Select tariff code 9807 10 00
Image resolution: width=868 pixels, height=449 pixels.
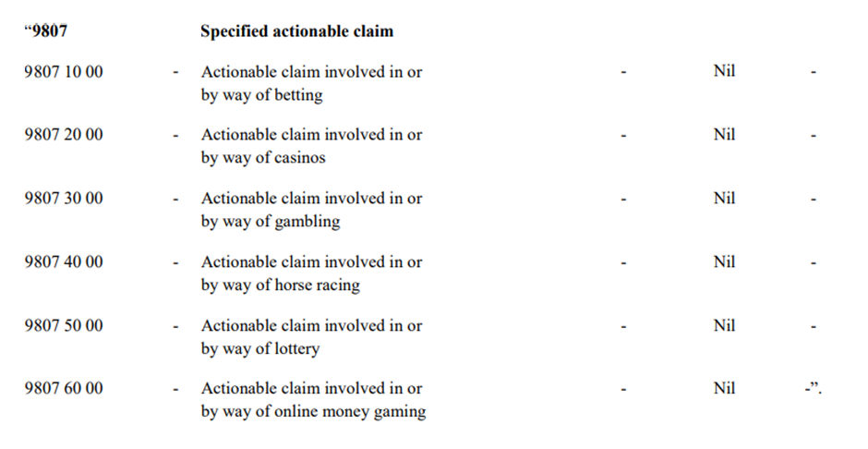[x=64, y=71]
